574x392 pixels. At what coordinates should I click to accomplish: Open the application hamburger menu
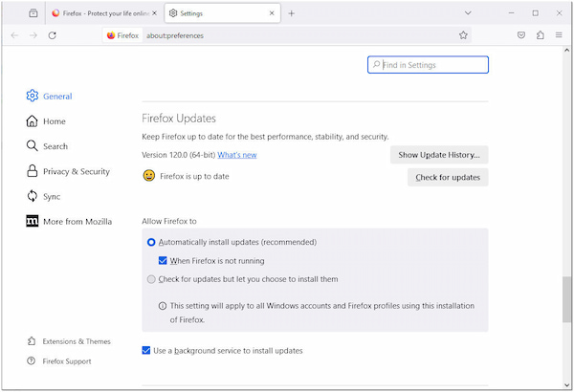point(559,35)
